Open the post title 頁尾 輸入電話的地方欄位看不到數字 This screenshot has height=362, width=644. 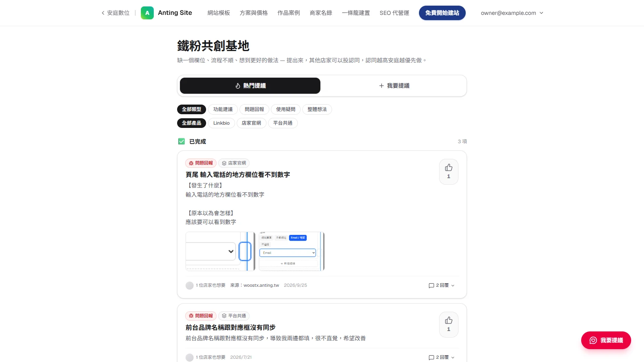237,175
